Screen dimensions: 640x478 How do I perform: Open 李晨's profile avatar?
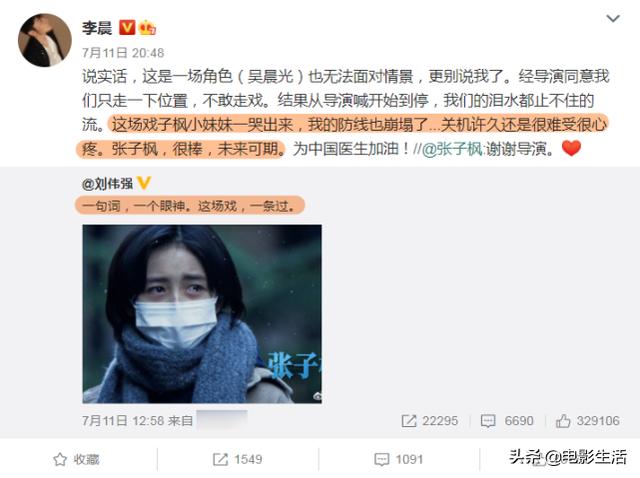click(x=45, y=40)
